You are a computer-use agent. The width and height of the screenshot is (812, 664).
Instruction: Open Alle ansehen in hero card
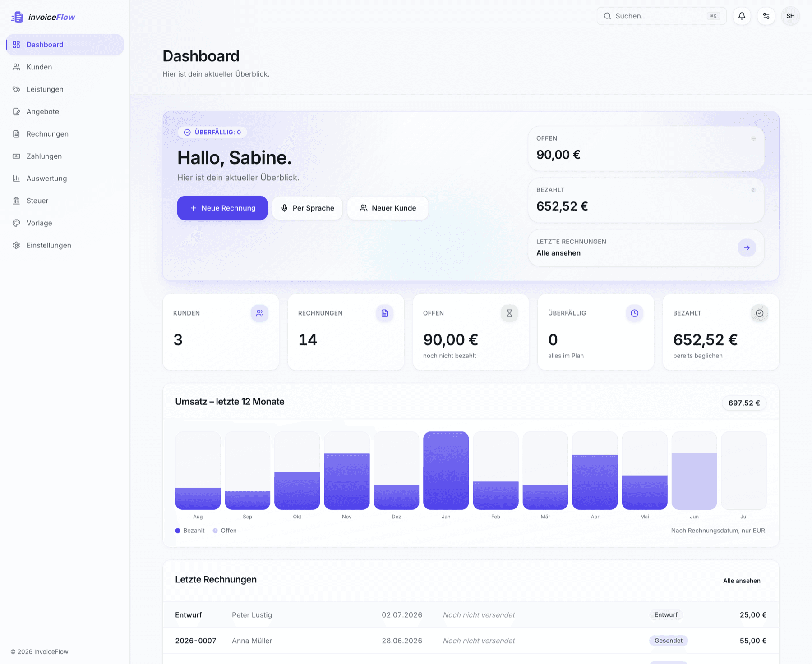(646, 247)
